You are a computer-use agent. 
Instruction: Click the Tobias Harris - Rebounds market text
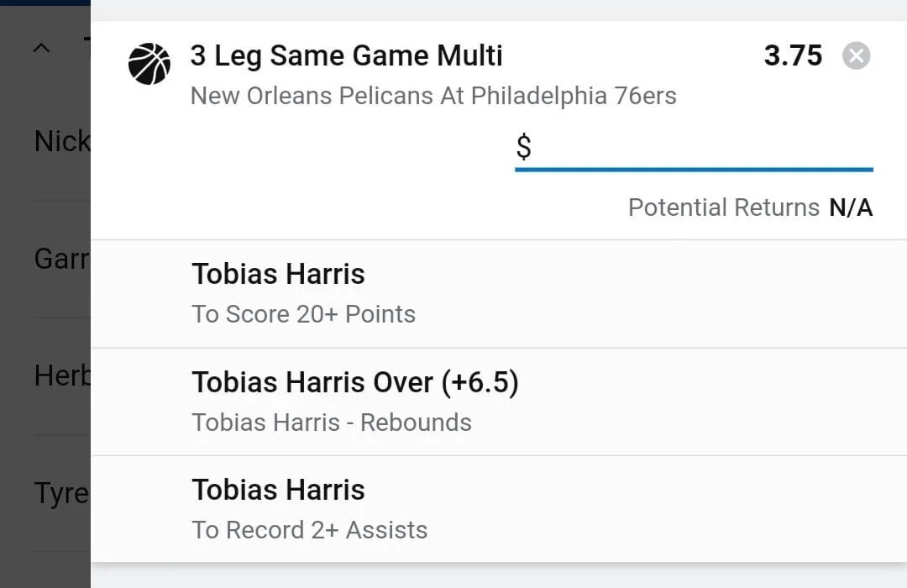332,423
